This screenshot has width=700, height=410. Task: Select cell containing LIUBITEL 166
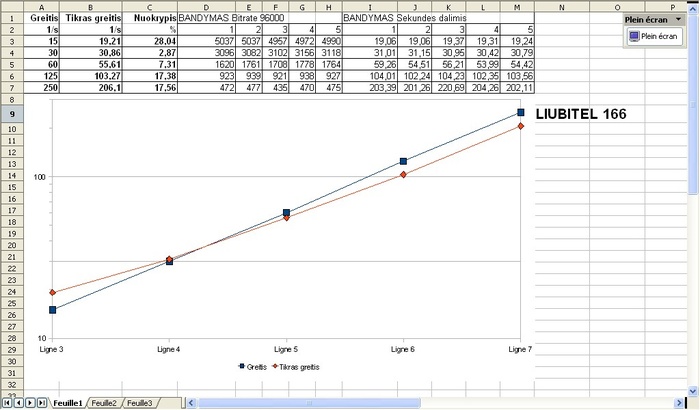coord(581,115)
